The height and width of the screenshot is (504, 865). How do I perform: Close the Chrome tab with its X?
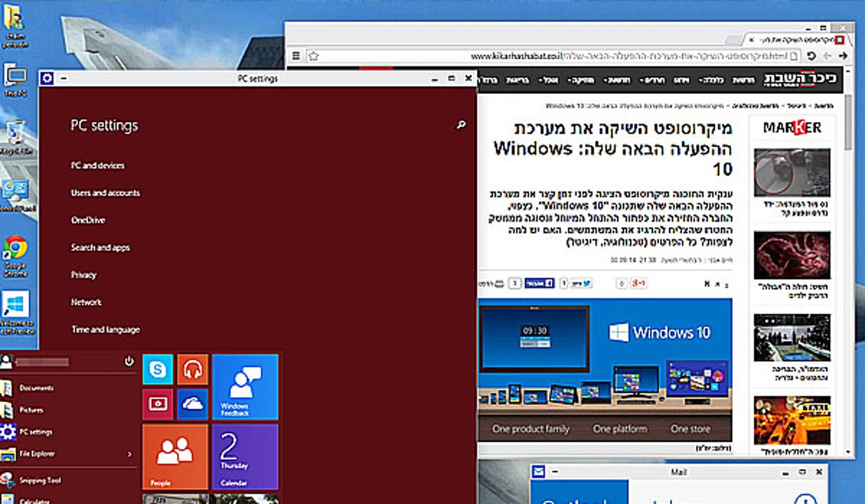coord(751,40)
